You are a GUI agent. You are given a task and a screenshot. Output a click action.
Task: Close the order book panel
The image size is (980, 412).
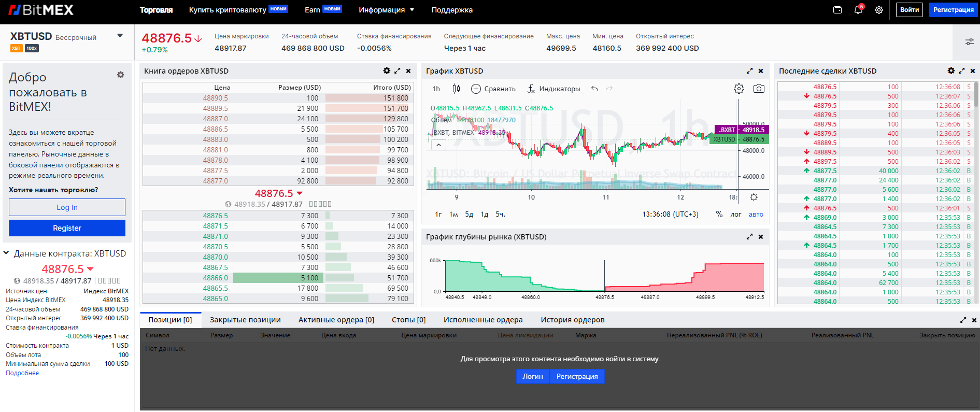point(408,71)
